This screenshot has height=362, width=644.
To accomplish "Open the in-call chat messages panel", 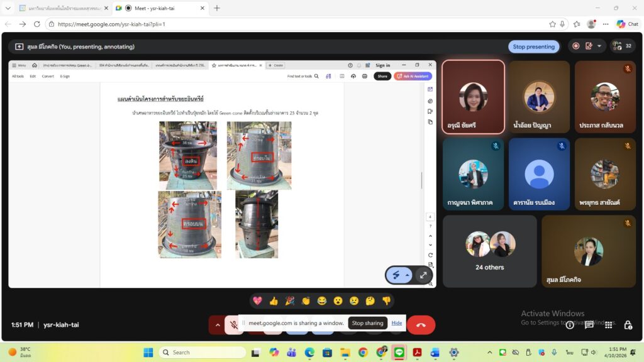I will coord(589,325).
